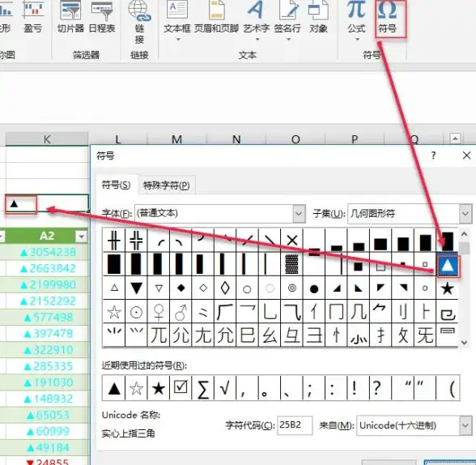This screenshot has height=465, width=476.
Task: Select column K header
Action: [47, 139]
